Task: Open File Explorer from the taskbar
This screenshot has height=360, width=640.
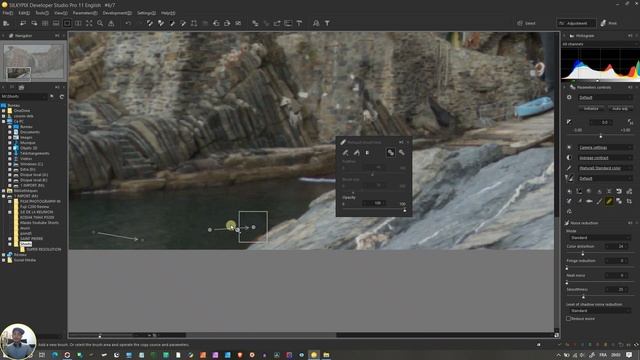Action: tap(326, 355)
